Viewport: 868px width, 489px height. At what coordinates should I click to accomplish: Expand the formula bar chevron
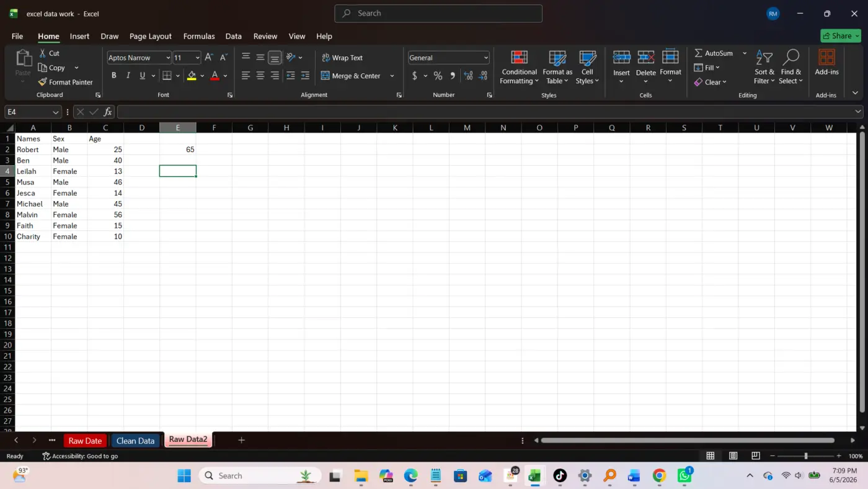[x=858, y=112]
